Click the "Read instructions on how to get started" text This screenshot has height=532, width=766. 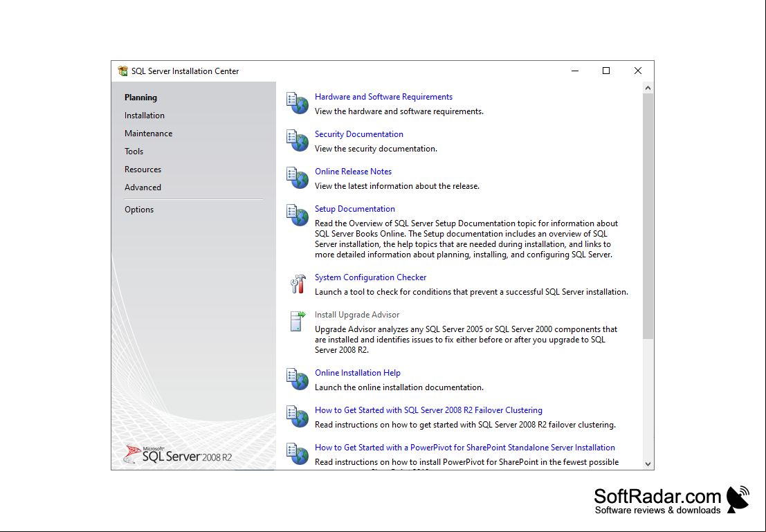coord(465,425)
